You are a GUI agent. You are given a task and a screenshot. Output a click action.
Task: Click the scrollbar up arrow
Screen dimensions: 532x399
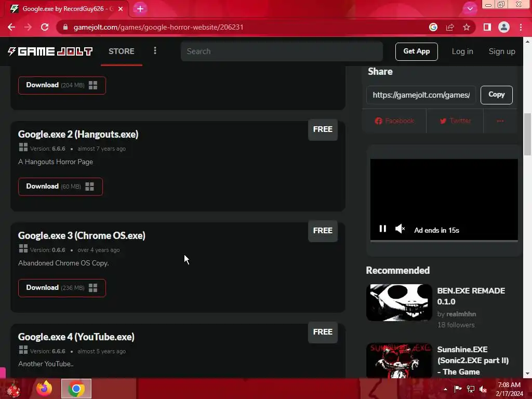click(x=528, y=42)
